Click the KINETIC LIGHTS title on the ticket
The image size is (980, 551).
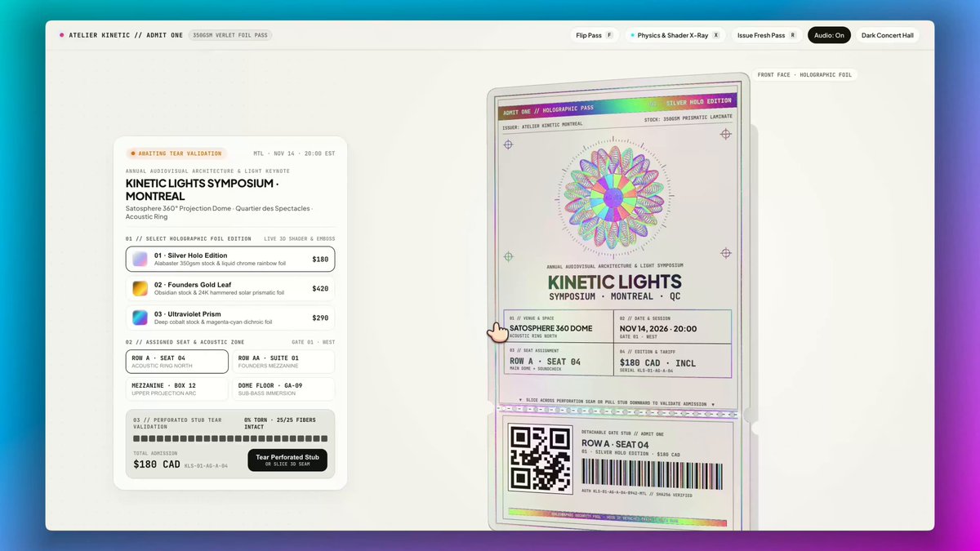coord(617,282)
